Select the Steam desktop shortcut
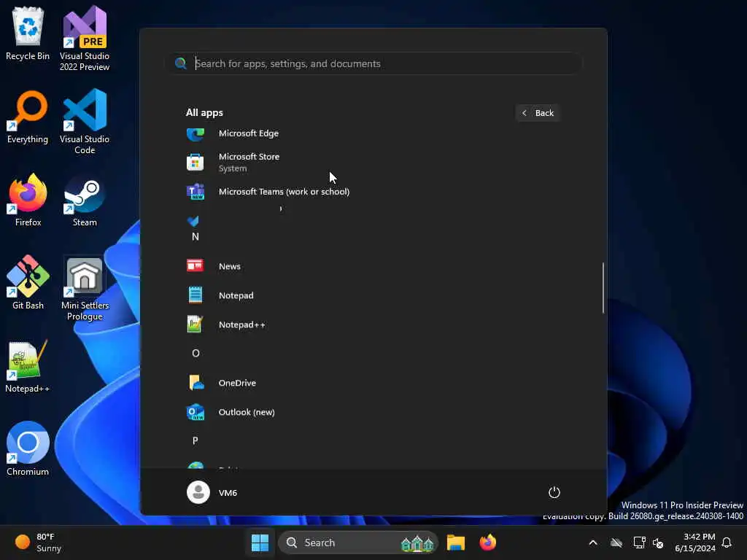The width and height of the screenshot is (747, 560). click(85, 201)
